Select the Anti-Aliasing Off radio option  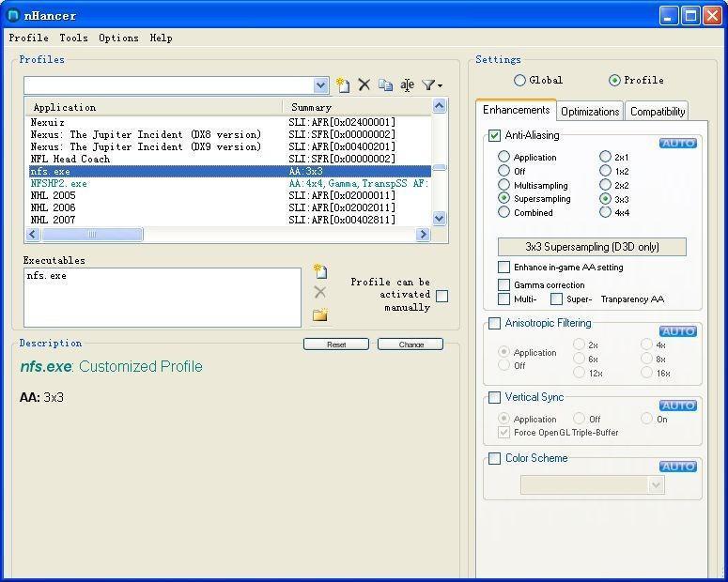click(x=503, y=170)
